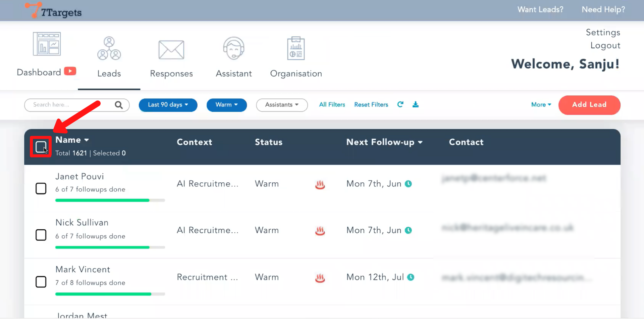The height and width of the screenshot is (319, 644).
Task: Click Janet Pouvi's follow-up clock icon
Action: tap(408, 184)
